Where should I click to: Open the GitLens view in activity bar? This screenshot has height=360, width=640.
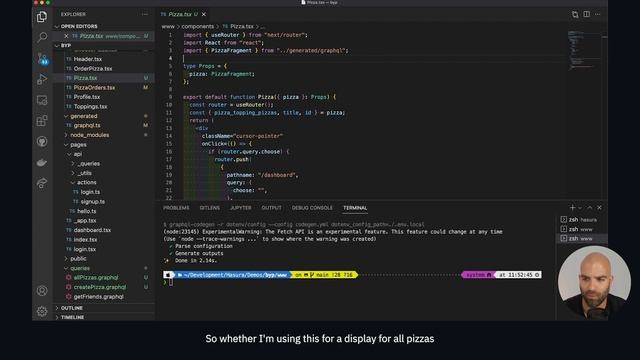click(42, 183)
